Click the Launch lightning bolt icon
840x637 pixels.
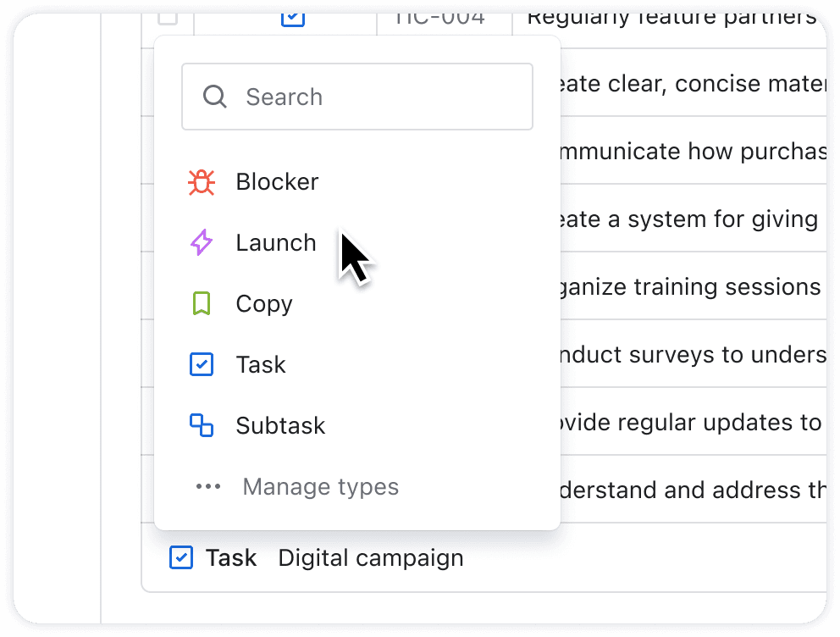point(201,242)
